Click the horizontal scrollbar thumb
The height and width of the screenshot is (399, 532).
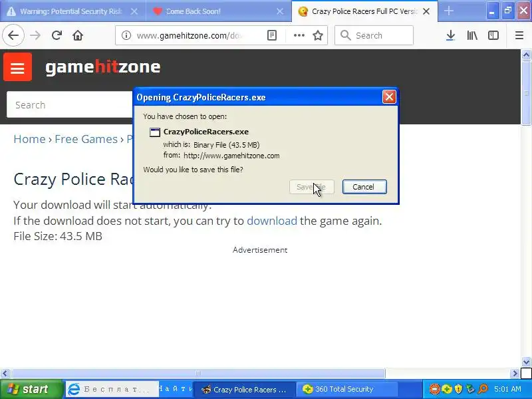(x=198, y=374)
